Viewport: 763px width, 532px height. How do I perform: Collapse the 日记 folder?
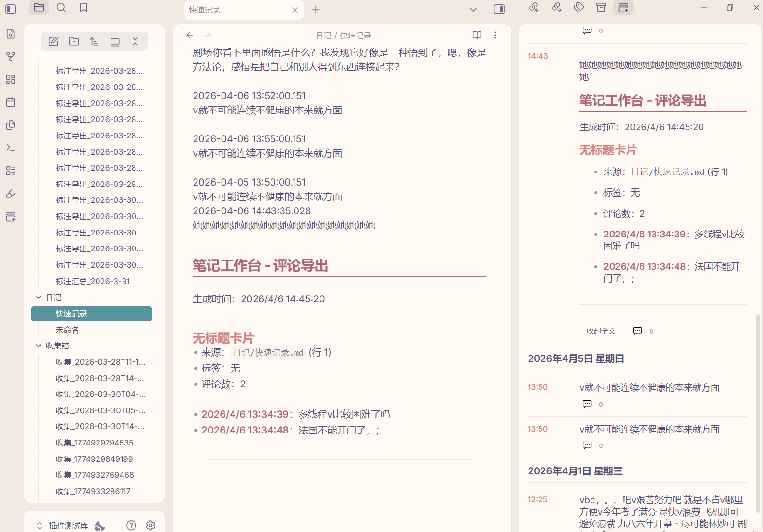coord(38,297)
